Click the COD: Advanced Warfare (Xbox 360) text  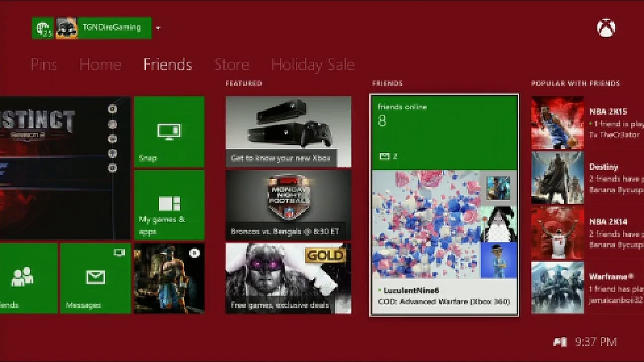pyautogui.click(x=444, y=302)
